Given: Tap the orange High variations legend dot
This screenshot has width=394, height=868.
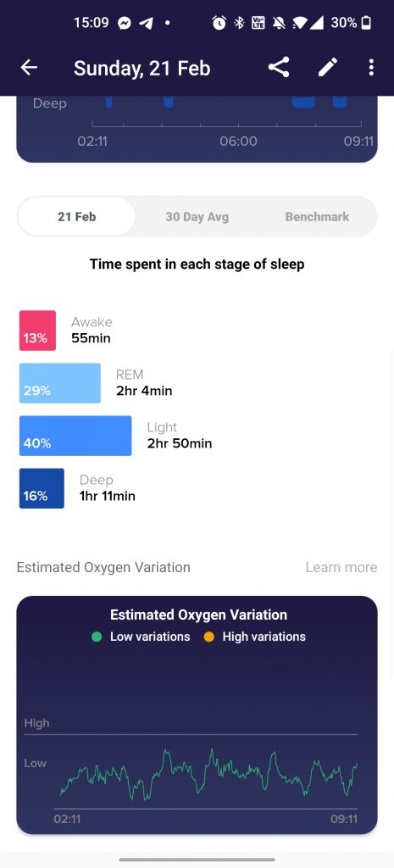Looking at the screenshot, I should click(208, 637).
